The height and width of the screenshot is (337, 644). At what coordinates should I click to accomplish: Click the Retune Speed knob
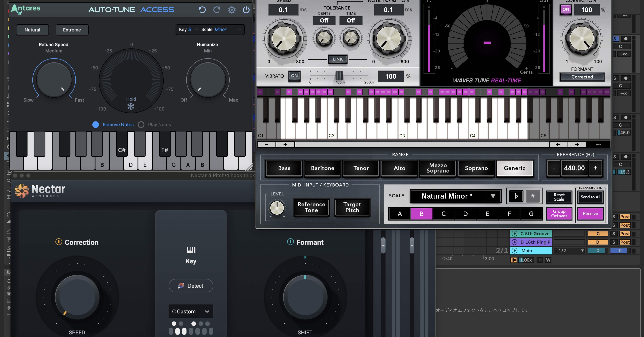(54, 80)
